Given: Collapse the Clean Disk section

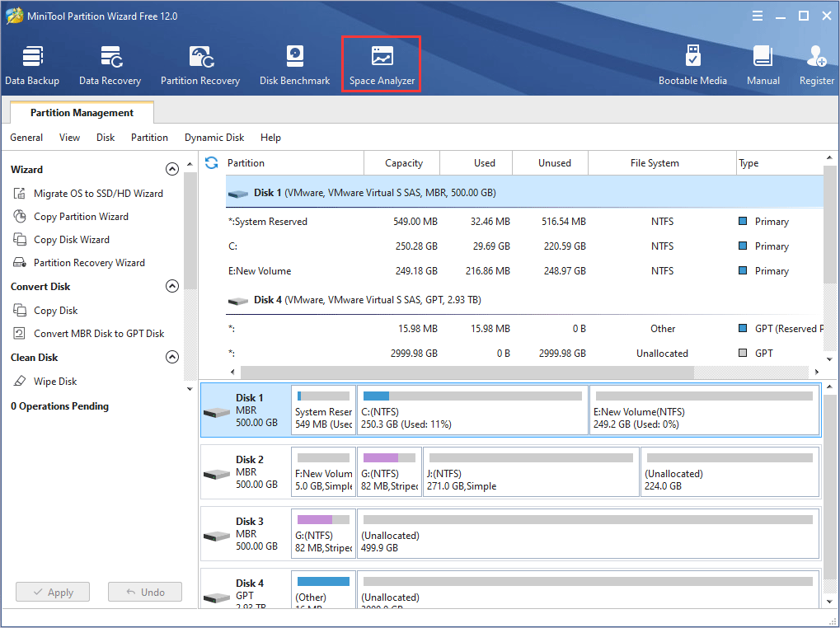Looking at the screenshot, I should (x=172, y=357).
